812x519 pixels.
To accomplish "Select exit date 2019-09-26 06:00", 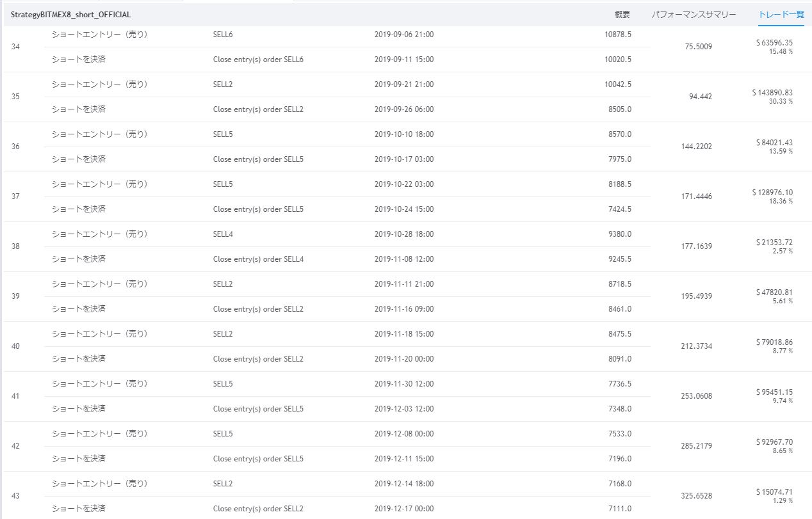I will [404, 109].
